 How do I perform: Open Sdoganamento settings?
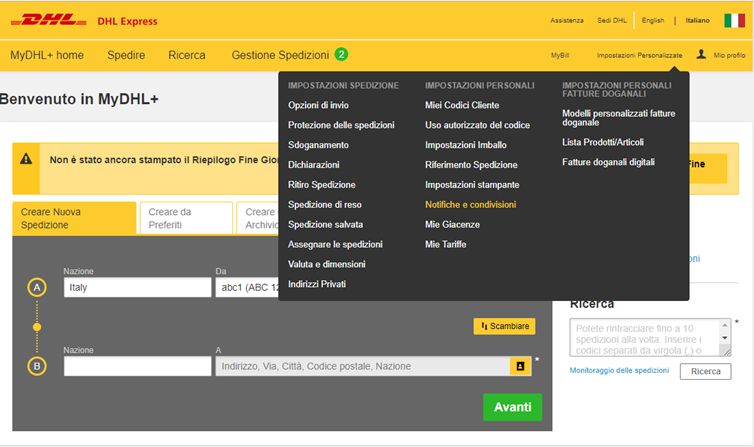pyautogui.click(x=318, y=145)
